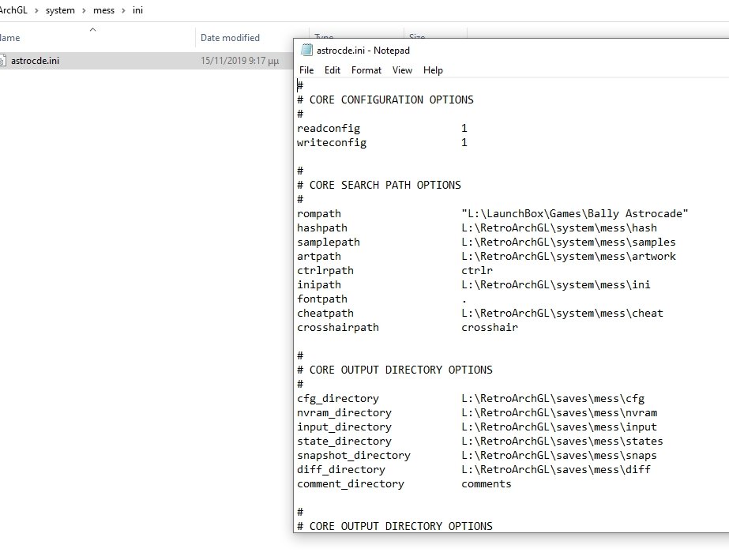Click the crosshairpath value crosshair
The image size is (729, 560).
click(x=490, y=328)
